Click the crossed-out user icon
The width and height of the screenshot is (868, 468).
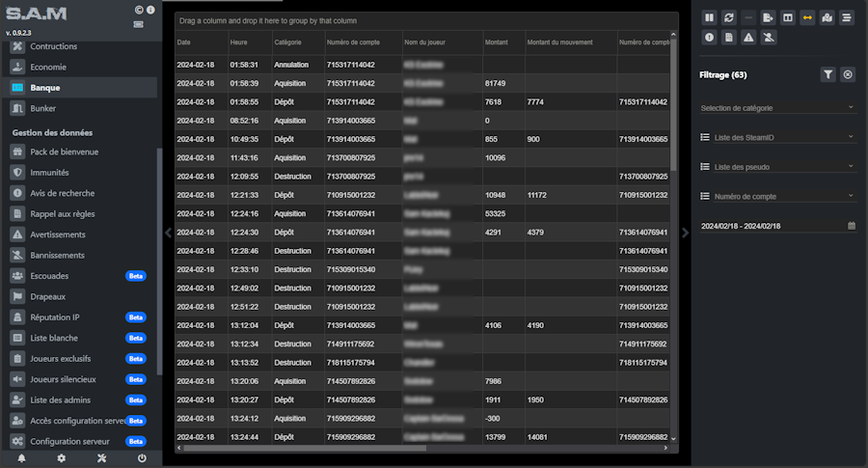pos(769,38)
